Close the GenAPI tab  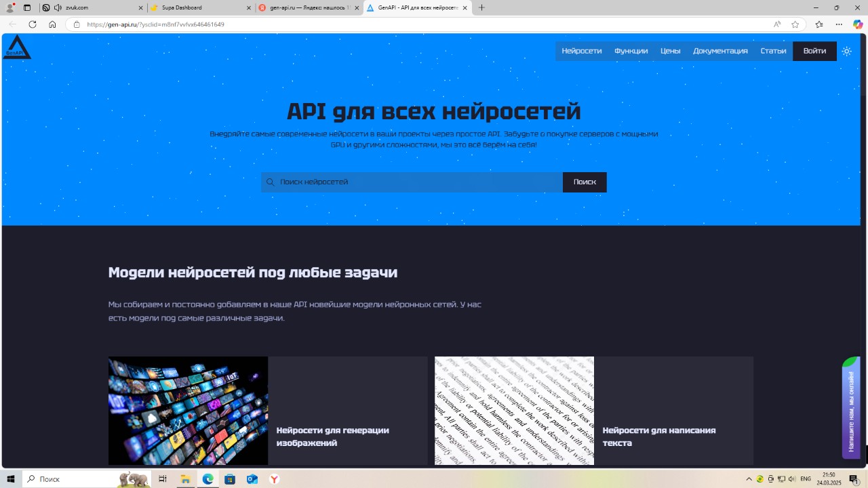tap(465, 7)
